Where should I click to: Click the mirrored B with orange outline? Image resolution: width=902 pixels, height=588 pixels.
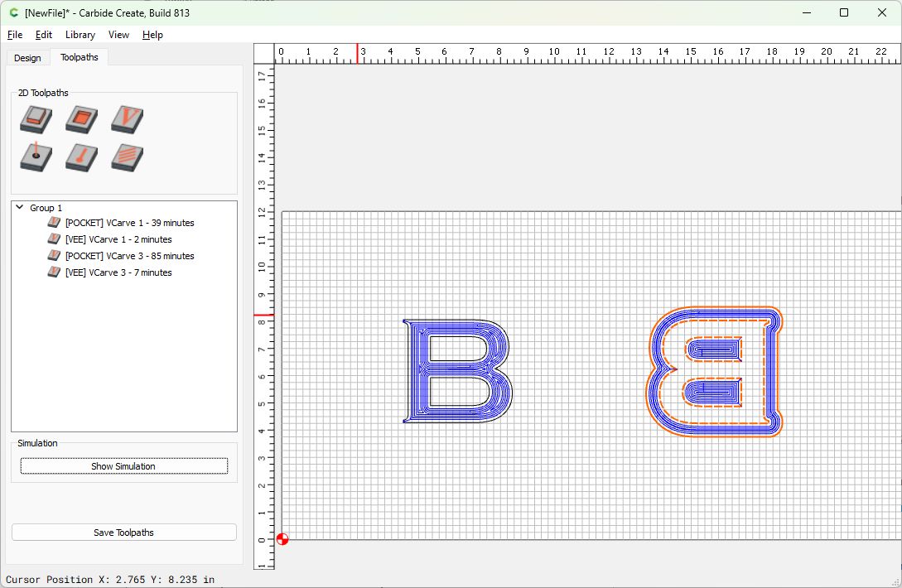(715, 372)
